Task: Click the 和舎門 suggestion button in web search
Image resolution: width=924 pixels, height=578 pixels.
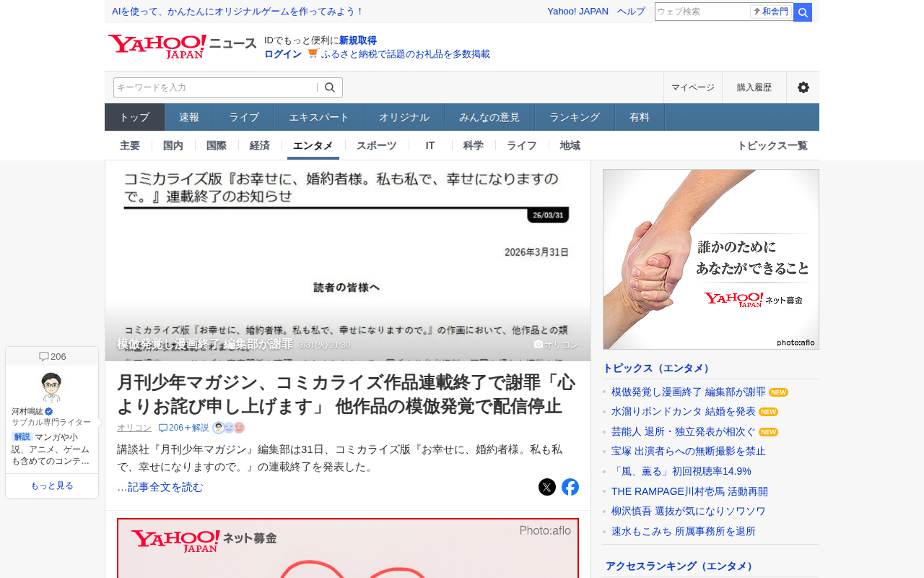Action: (x=771, y=12)
